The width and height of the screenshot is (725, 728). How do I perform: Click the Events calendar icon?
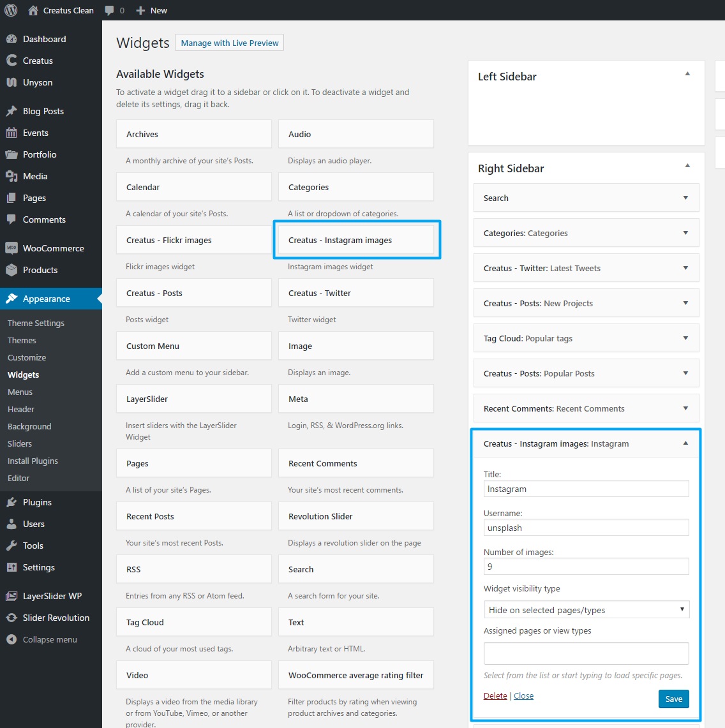click(x=11, y=133)
